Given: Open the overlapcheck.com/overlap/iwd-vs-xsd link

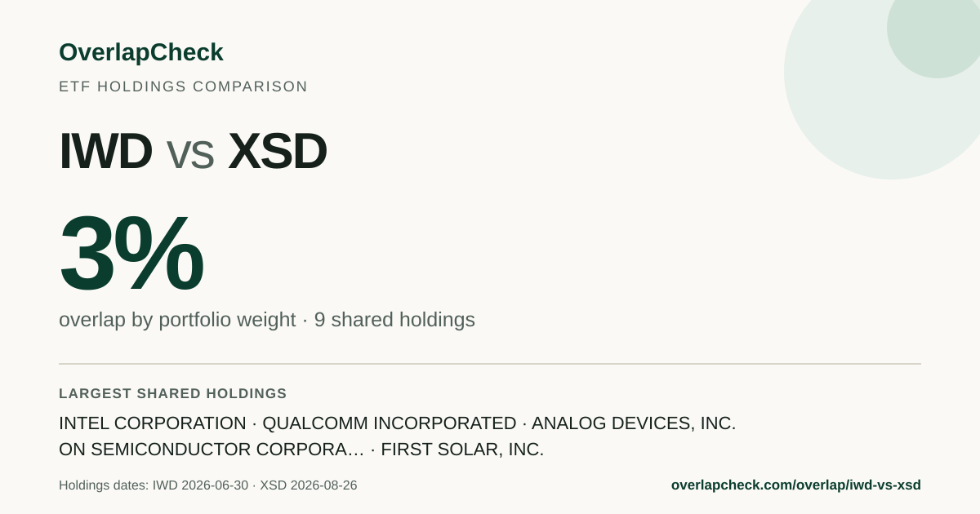Looking at the screenshot, I should [x=795, y=485].
